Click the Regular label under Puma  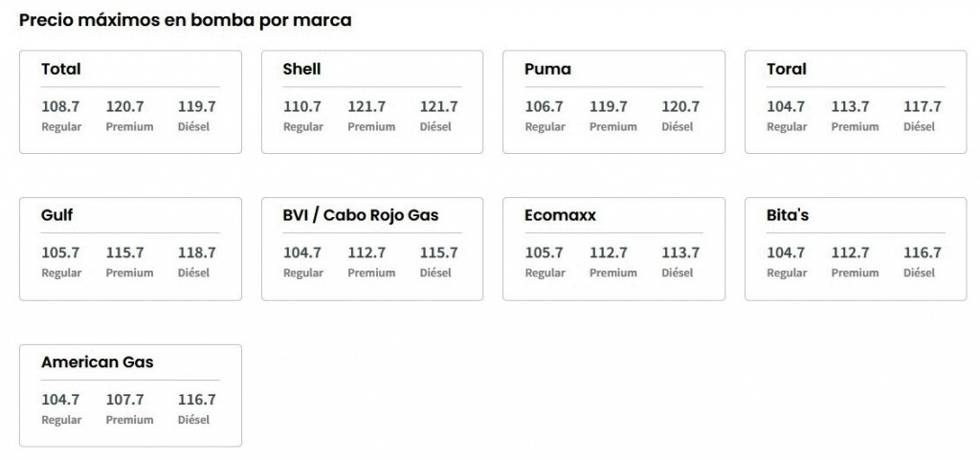click(545, 126)
